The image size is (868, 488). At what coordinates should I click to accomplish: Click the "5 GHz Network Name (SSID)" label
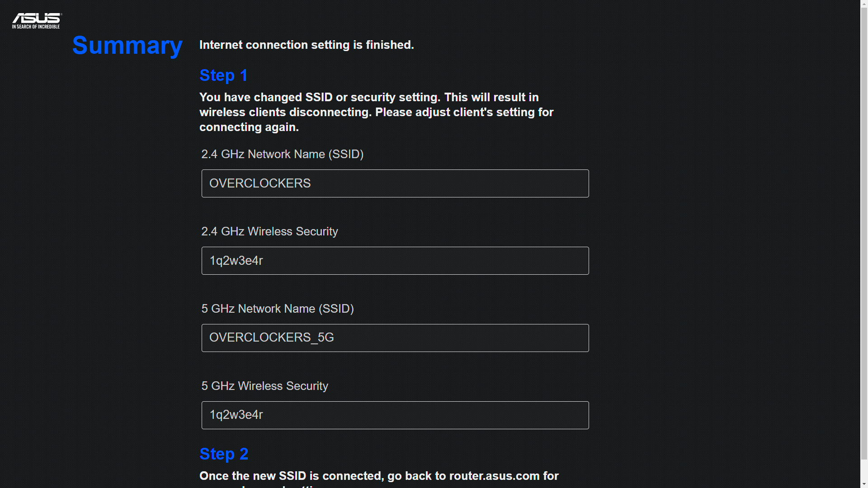[x=277, y=309]
